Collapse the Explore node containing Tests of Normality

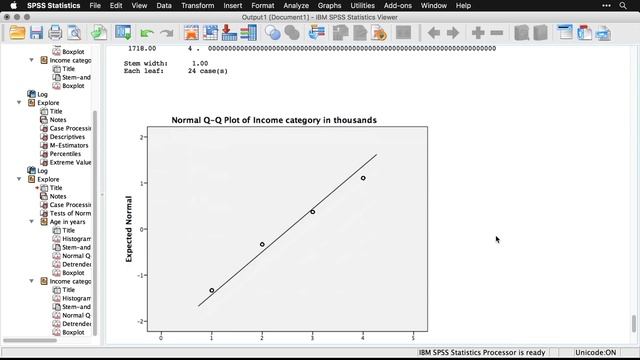coord(19,179)
